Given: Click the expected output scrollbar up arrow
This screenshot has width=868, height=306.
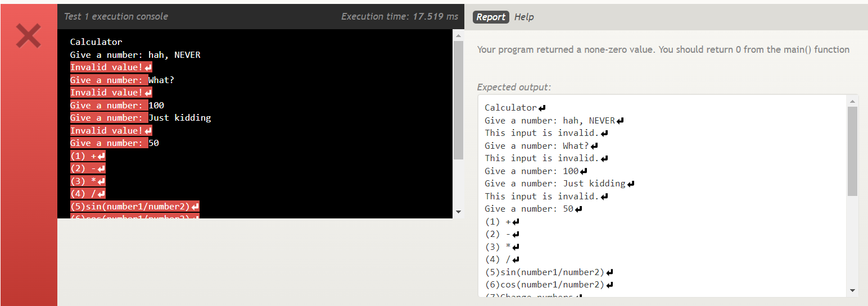Looking at the screenshot, I should 852,101.
